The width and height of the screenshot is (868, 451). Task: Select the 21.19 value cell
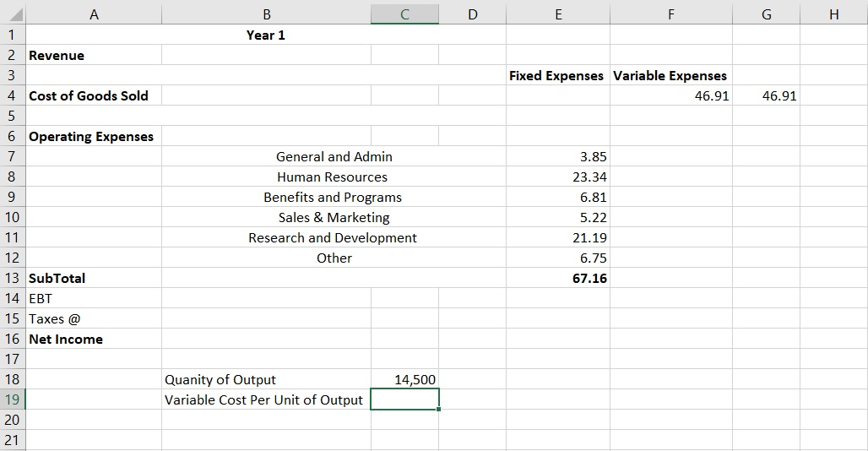tap(558, 237)
